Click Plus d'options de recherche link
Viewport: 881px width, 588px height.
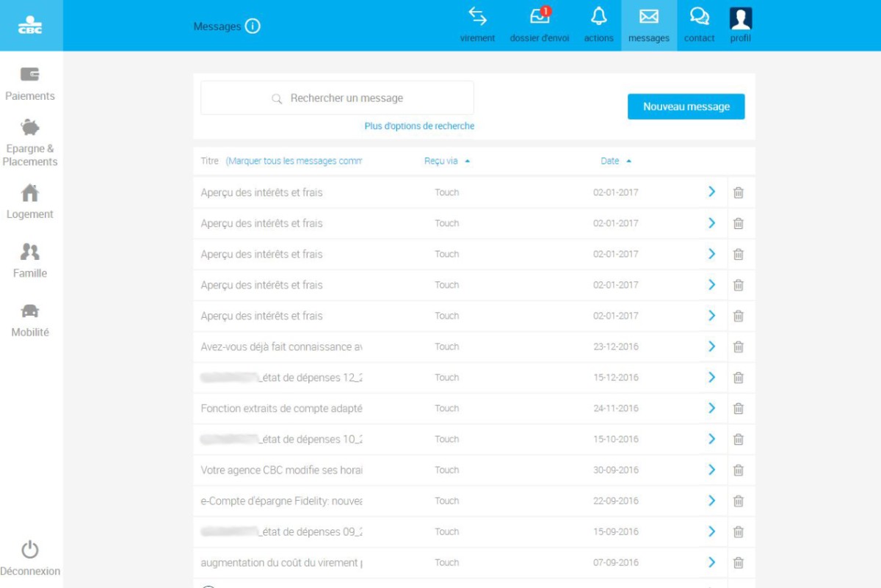point(419,126)
